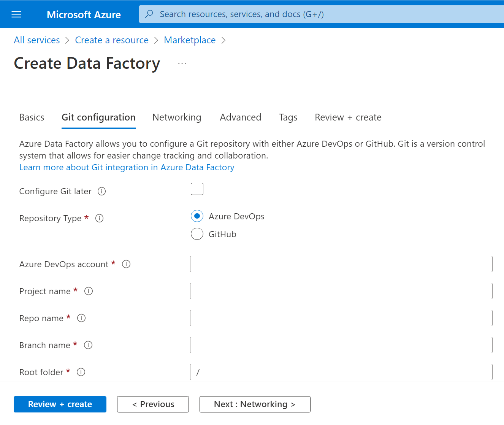Select the Git configuration tab
Screen dimensions: 504x425
click(98, 117)
